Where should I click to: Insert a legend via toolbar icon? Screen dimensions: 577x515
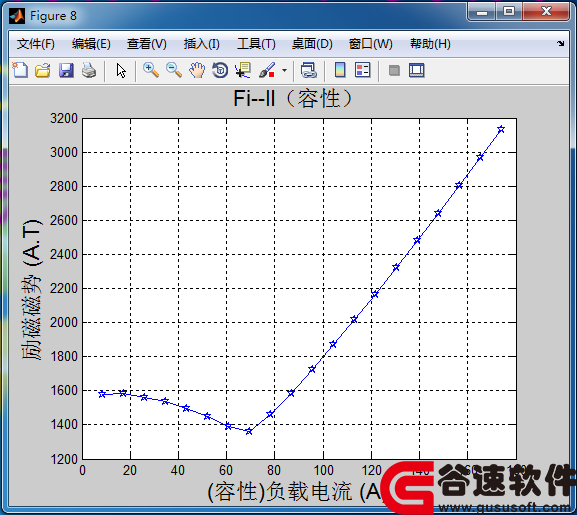click(x=362, y=70)
